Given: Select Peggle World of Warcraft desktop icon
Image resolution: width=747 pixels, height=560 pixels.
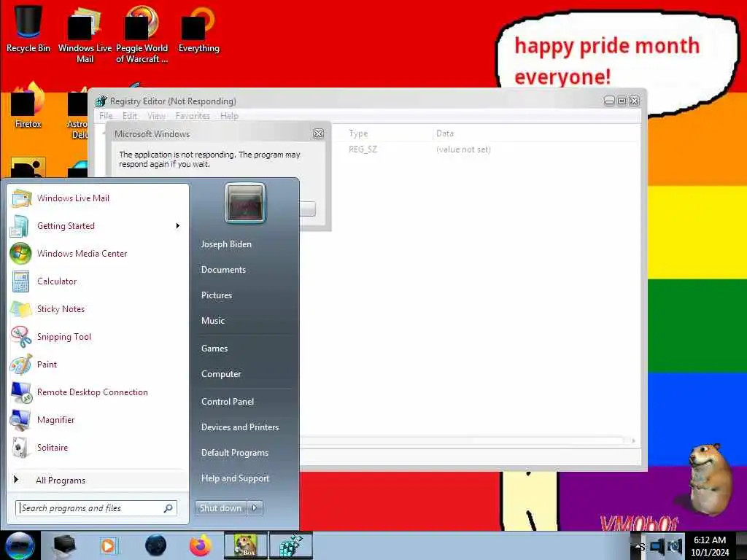Looking at the screenshot, I should (x=142, y=34).
